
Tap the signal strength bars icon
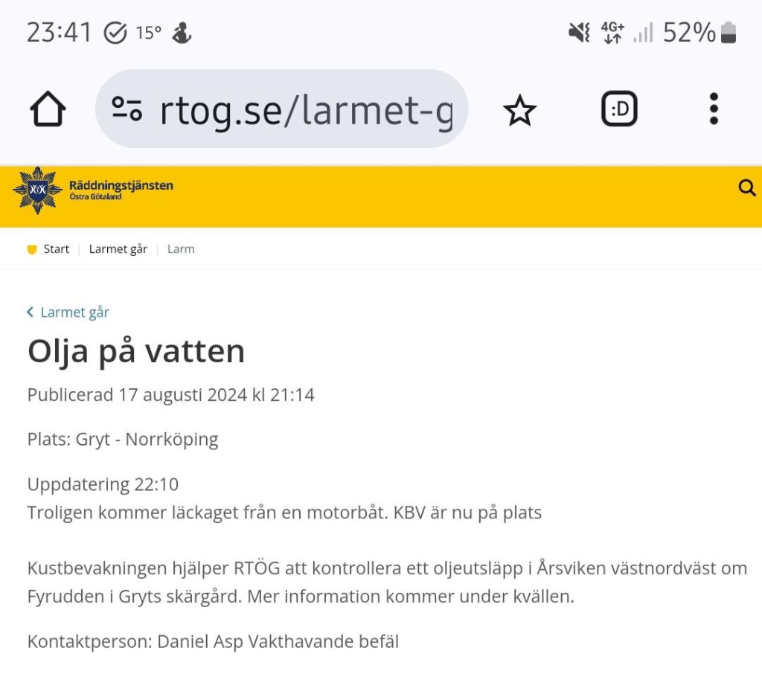[643, 33]
